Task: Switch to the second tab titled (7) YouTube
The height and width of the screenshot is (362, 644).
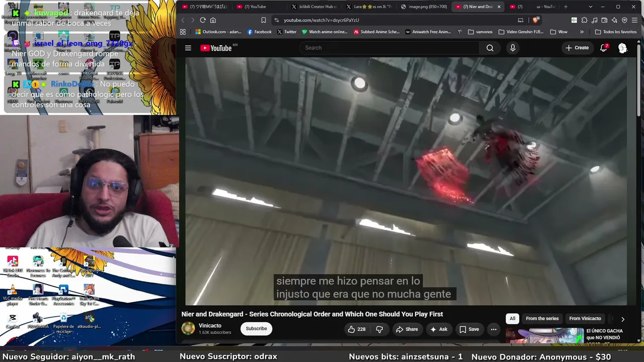Action: coord(259,7)
